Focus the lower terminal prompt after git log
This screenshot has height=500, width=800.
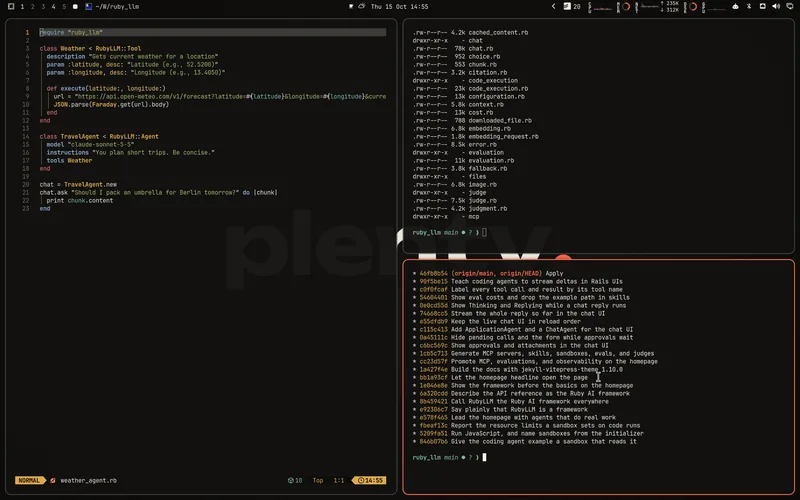click(449, 457)
